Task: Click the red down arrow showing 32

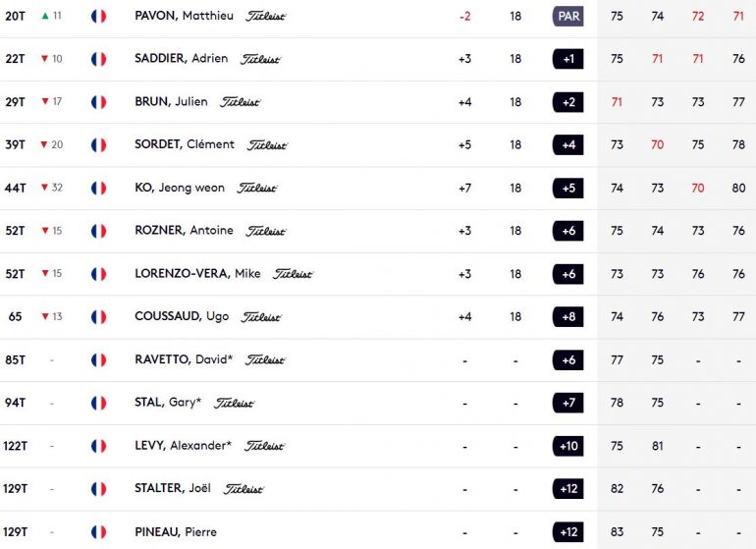Action: point(45,188)
